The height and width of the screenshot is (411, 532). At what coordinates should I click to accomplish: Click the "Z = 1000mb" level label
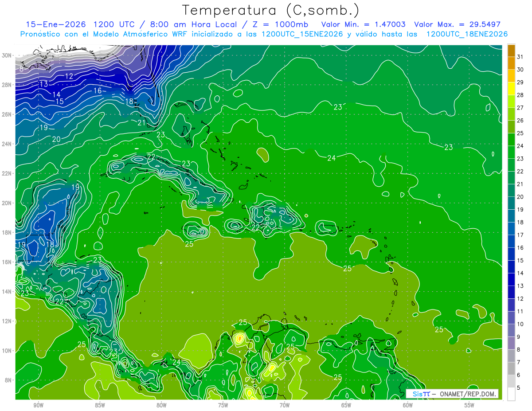click(x=281, y=24)
